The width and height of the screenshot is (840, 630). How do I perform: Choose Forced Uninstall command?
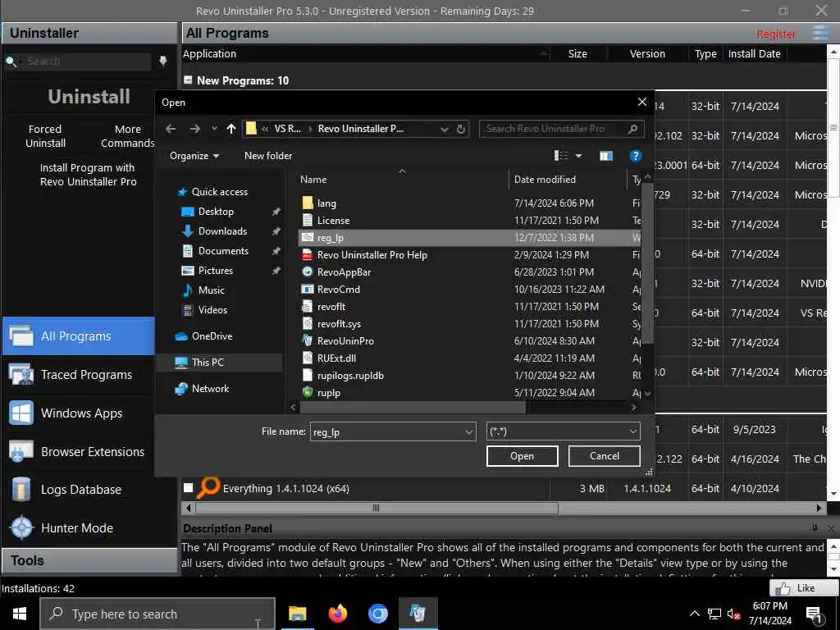[46, 136]
